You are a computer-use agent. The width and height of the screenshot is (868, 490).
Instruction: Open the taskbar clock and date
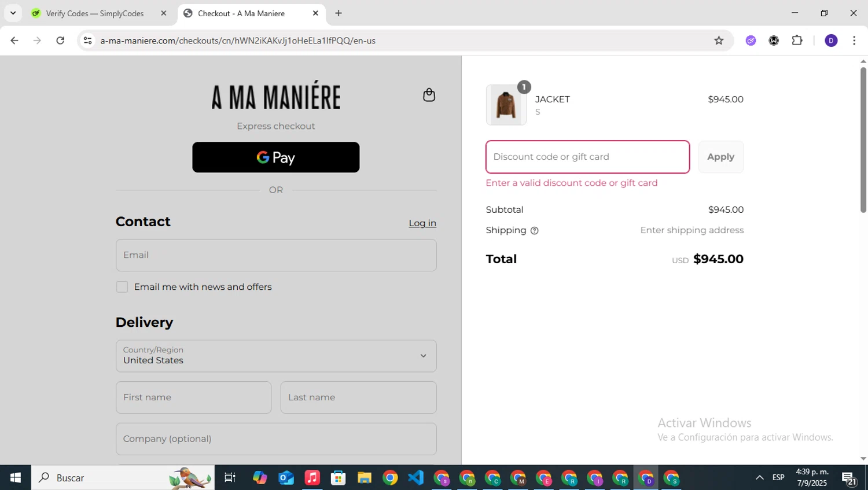coord(812,477)
